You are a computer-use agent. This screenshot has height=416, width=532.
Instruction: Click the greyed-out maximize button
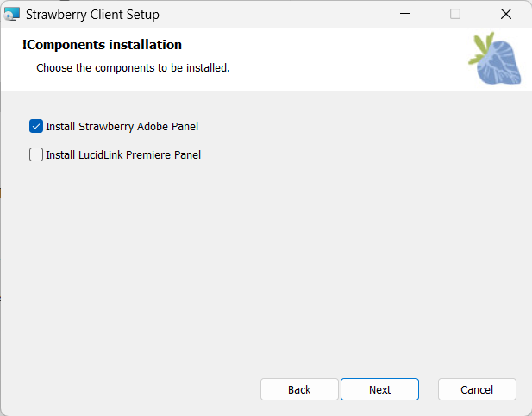(455, 14)
